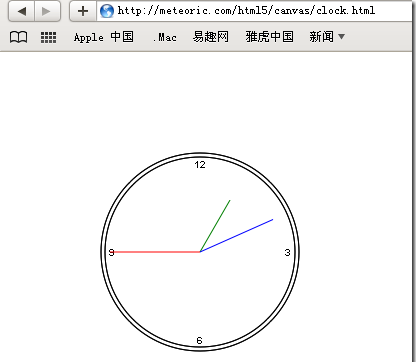Click the red second hand
416x362 pixels.
[x=156, y=252]
